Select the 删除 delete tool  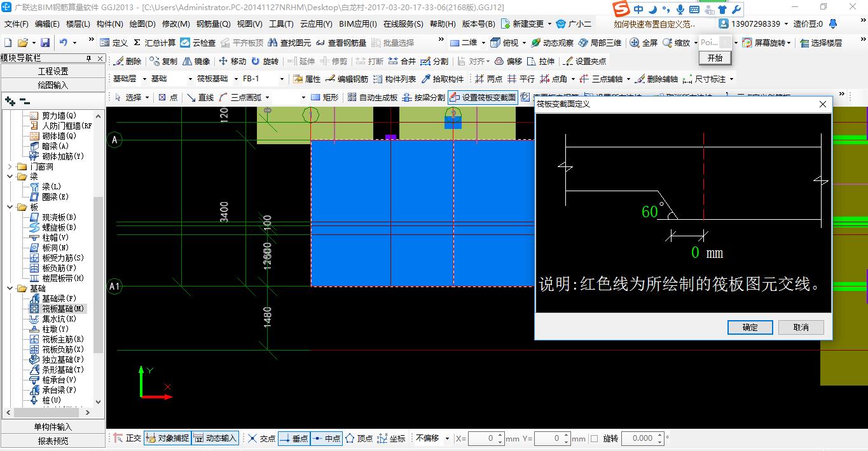point(128,61)
